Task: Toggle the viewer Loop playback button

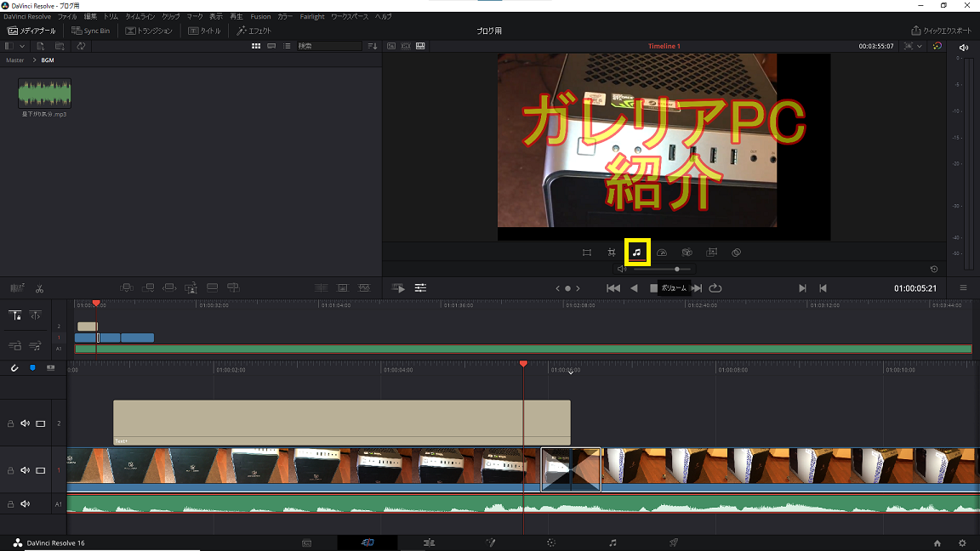Action: pyautogui.click(x=715, y=288)
